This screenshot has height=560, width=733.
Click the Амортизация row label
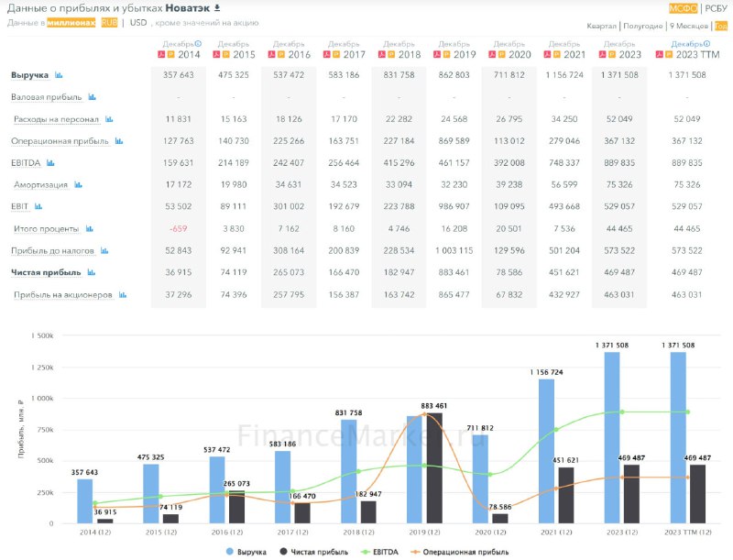coord(40,184)
